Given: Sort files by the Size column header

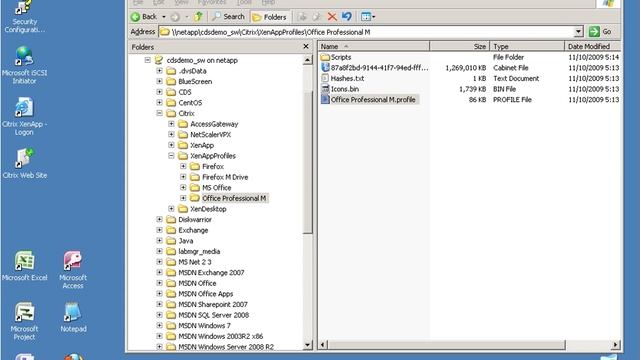Looking at the screenshot, I should pos(460,47).
